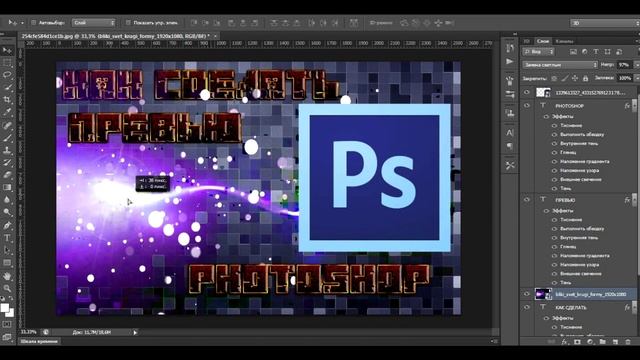Viewport: 640px width, 360px height.
Task: Open the Actions panel play icon
Action: 510,61
